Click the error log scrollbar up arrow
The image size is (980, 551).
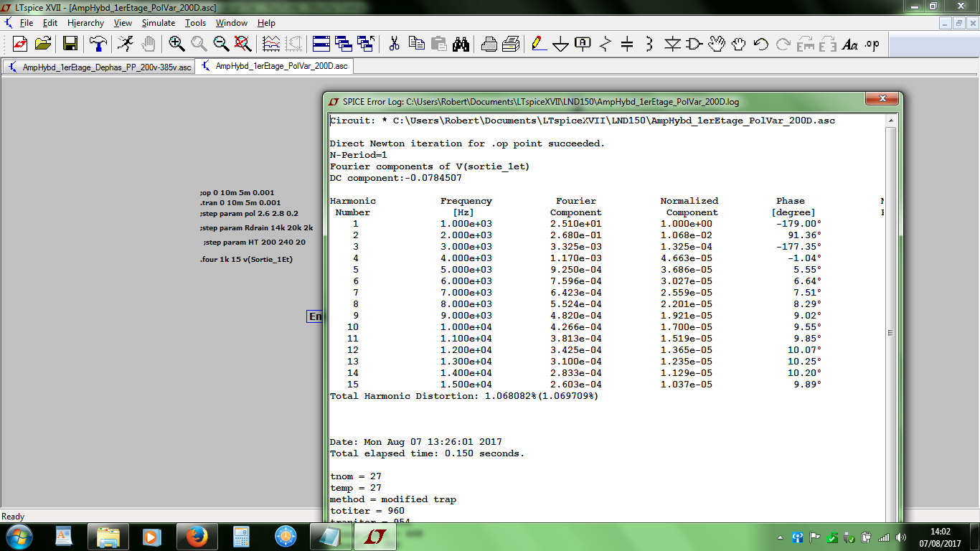(x=891, y=121)
